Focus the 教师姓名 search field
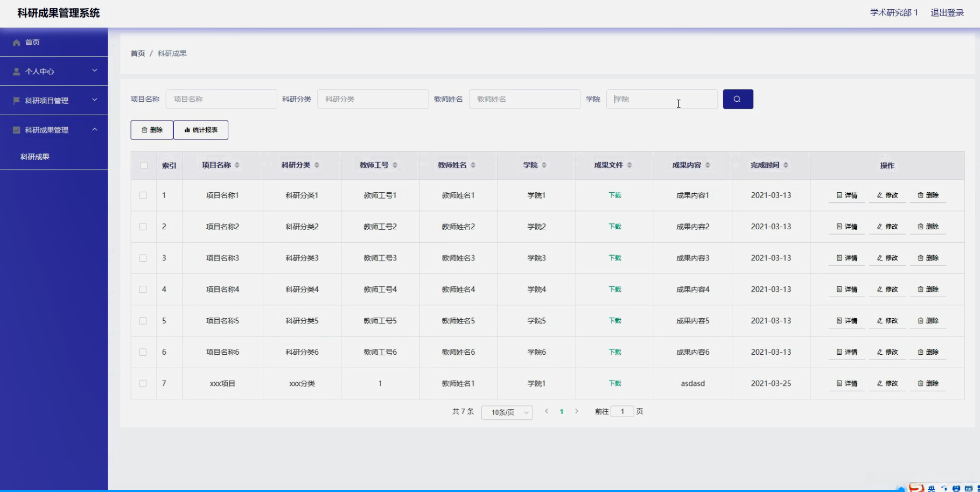The width and height of the screenshot is (980, 492). [524, 100]
